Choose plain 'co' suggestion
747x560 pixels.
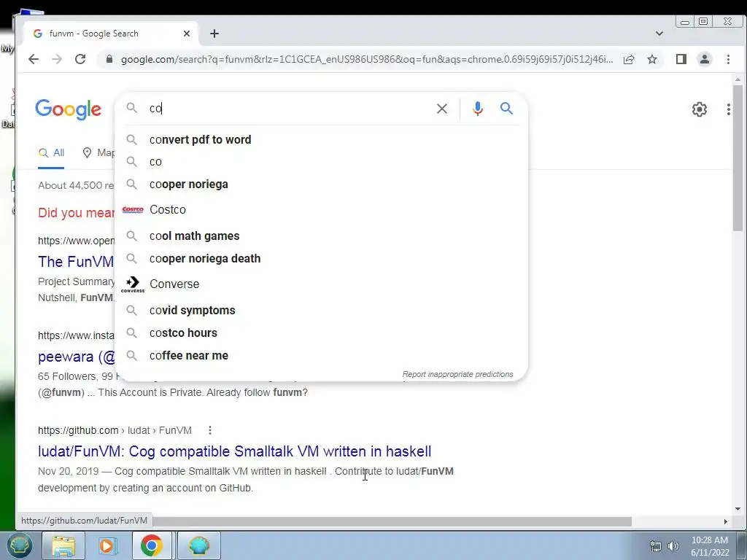(x=322, y=162)
